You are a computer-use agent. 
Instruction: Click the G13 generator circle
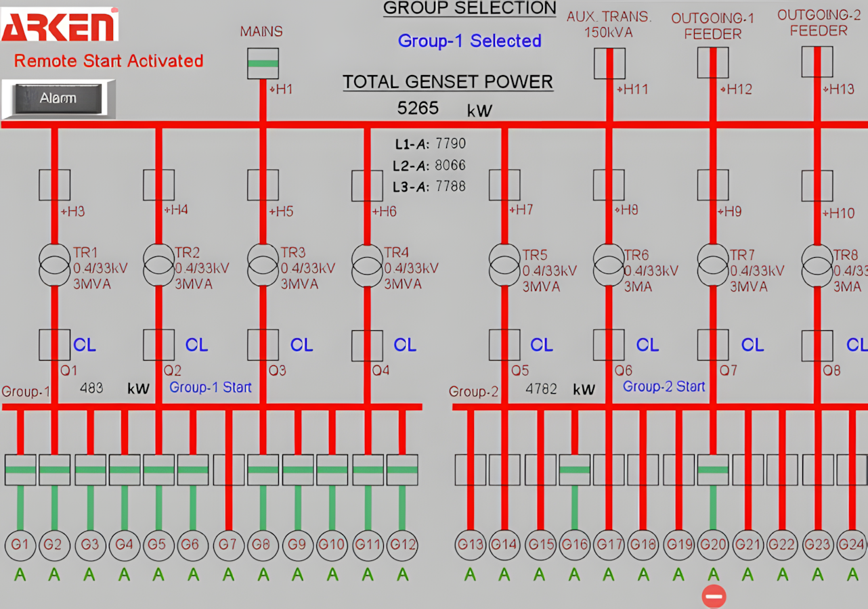(470, 545)
